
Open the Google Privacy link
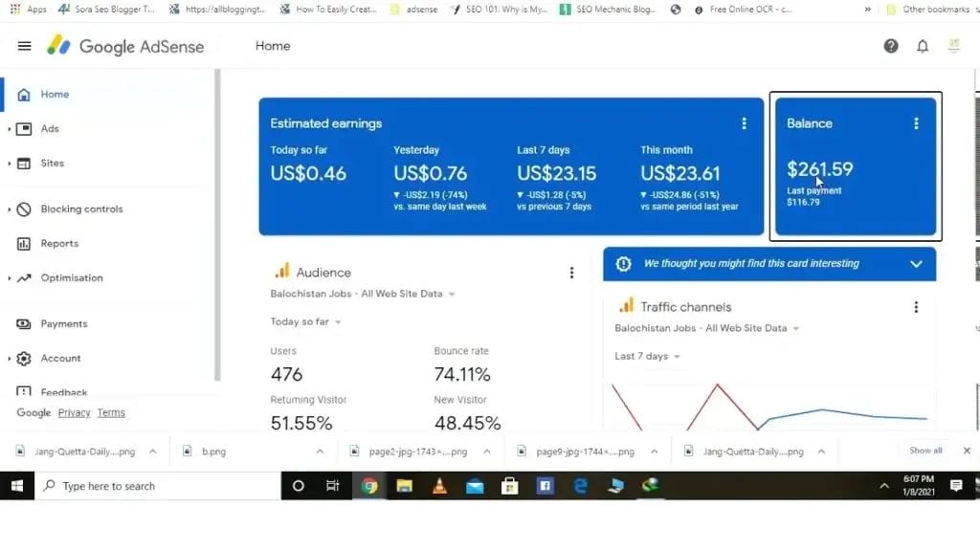[75, 412]
